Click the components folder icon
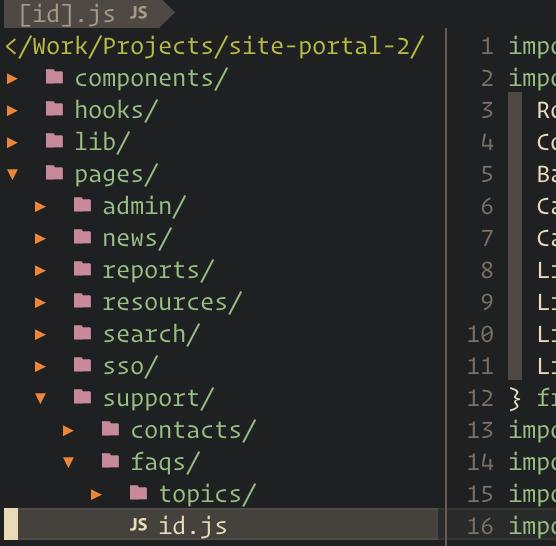 pyautogui.click(x=55, y=77)
